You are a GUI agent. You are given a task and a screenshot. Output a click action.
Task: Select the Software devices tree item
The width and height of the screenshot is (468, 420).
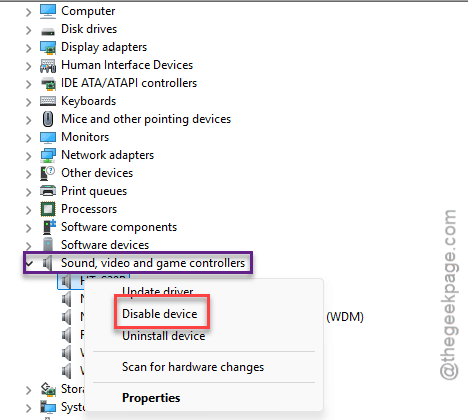[105, 245]
